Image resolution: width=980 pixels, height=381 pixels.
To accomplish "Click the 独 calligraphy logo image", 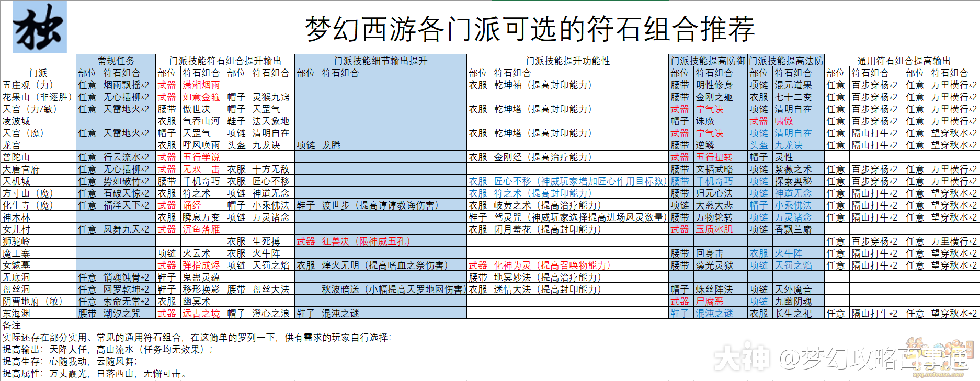I will 38,27.
